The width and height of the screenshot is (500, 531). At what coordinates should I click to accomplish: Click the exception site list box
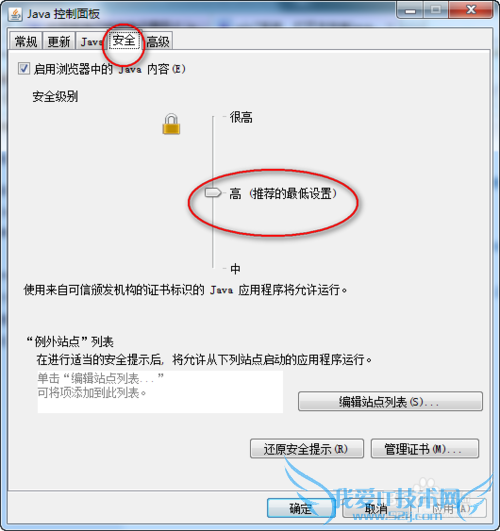(x=160, y=391)
